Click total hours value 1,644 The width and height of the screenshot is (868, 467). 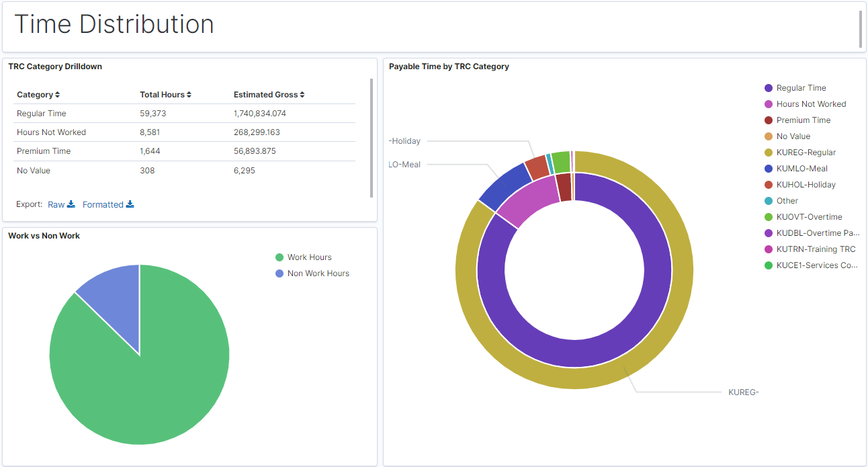pos(150,151)
